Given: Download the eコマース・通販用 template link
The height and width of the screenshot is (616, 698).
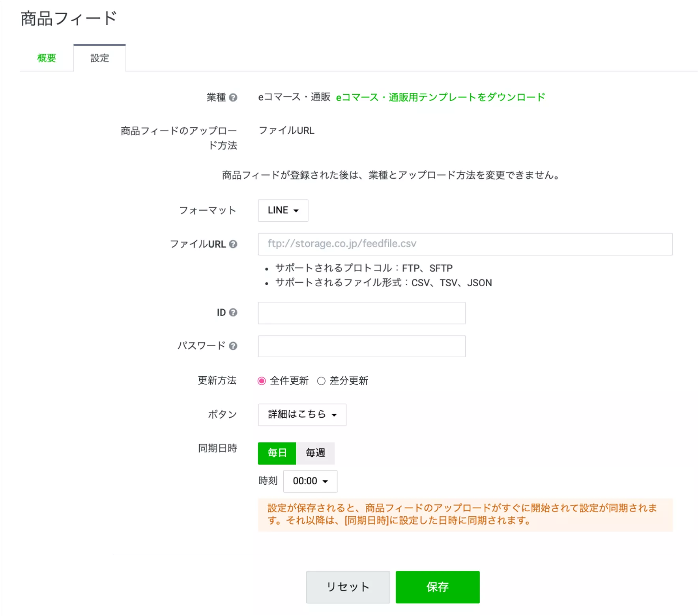Looking at the screenshot, I should point(440,97).
